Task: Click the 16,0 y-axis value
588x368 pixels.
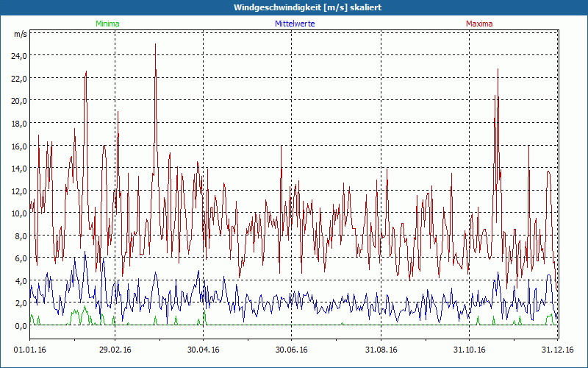Action: click(19, 146)
